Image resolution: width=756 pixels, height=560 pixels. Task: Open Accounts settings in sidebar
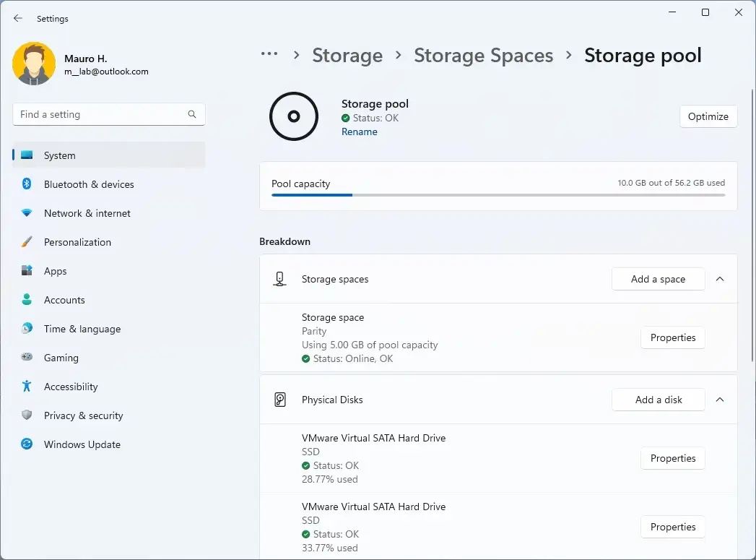(x=64, y=300)
